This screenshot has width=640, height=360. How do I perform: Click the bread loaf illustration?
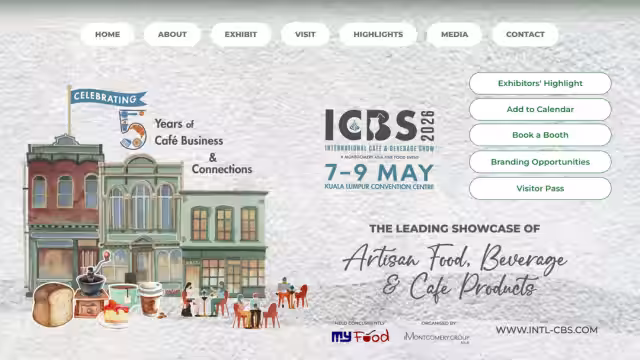pos(53,304)
